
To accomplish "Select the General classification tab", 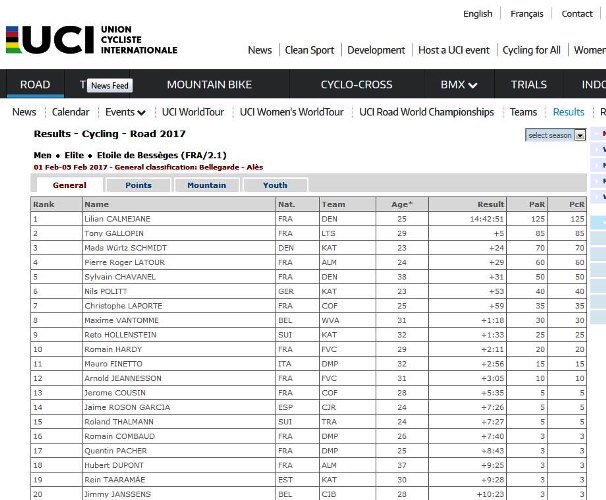I will (69, 185).
